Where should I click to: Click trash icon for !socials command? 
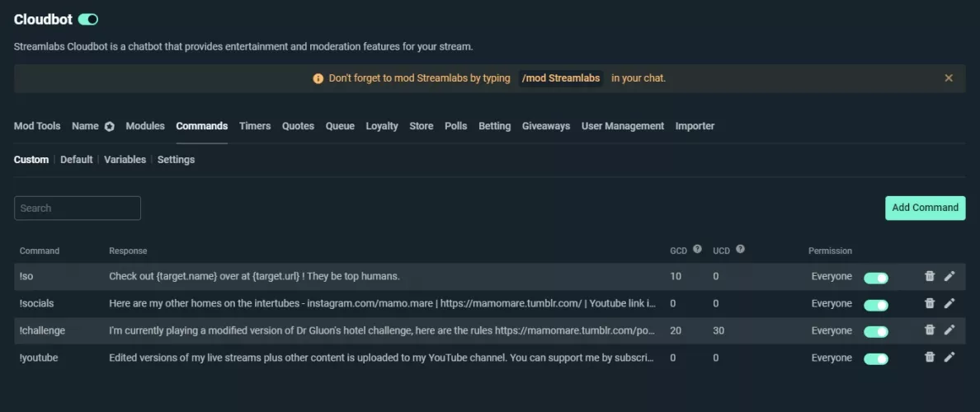coord(930,304)
